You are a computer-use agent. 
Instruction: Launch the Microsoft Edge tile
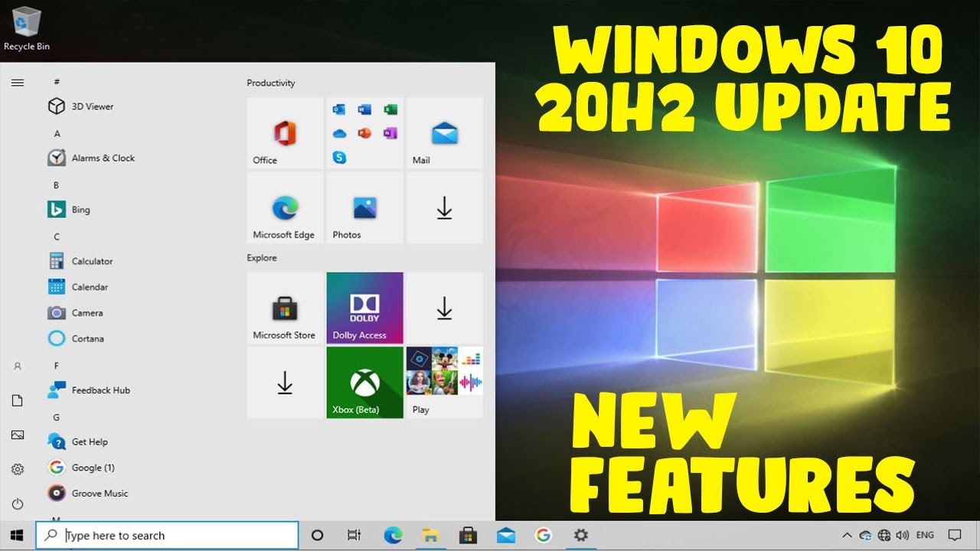click(285, 207)
